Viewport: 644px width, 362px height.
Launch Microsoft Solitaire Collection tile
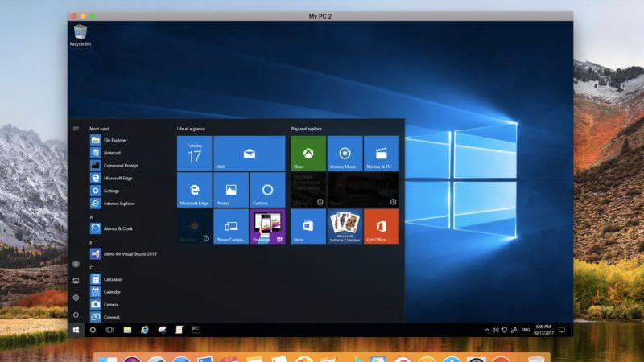coord(345,226)
